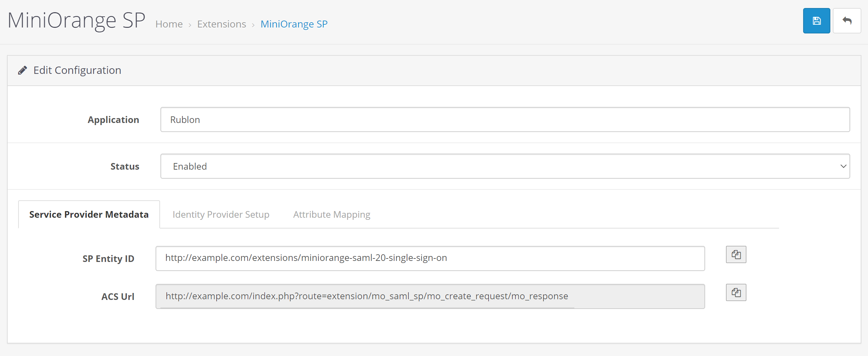Image resolution: width=868 pixels, height=356 pixels.
Task: Click the read-only ACS Url field
Action: (430, 296)
